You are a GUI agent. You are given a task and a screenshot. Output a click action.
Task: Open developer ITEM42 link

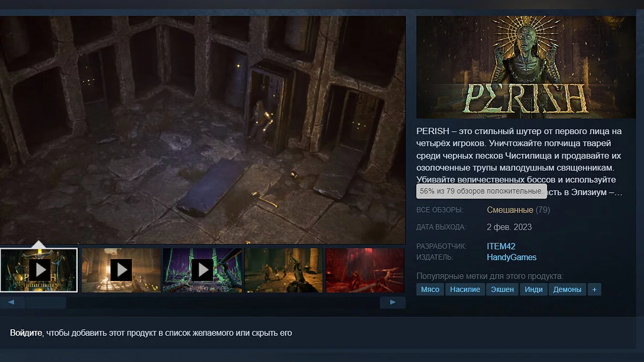(x=501, y=246)
